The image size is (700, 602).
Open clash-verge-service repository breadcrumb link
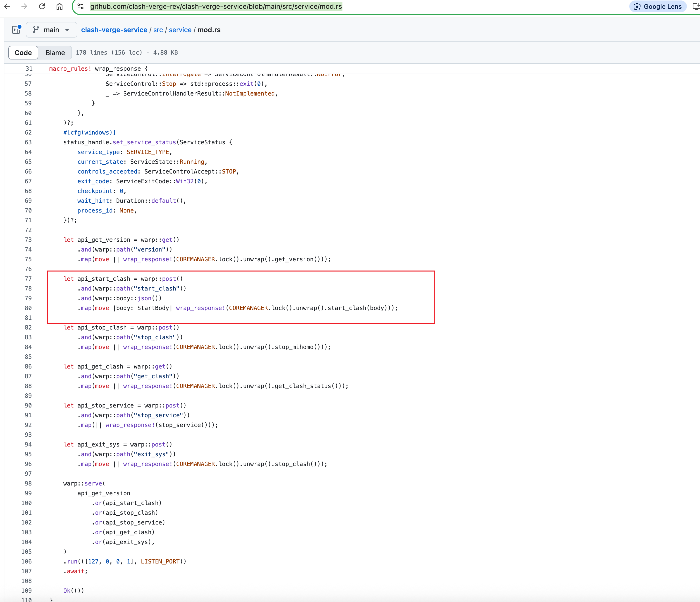(x=114, y=30)
